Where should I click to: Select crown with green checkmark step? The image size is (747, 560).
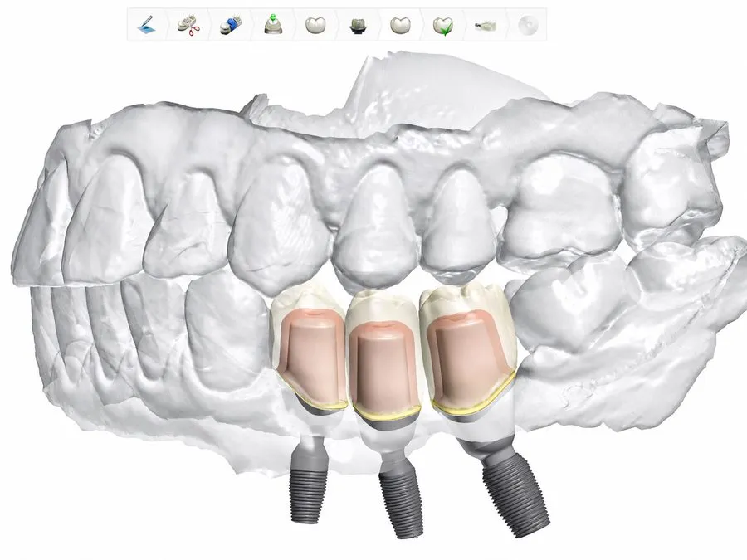click(443, 26)
